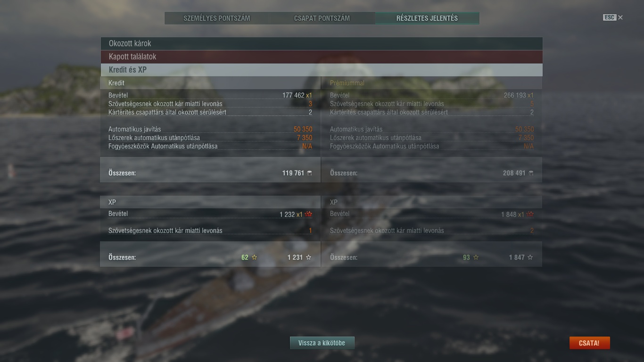This screenshot has height=362, width=644.
Task: Switch to Személyes pontszám tab
Action: tap(217, 18)
